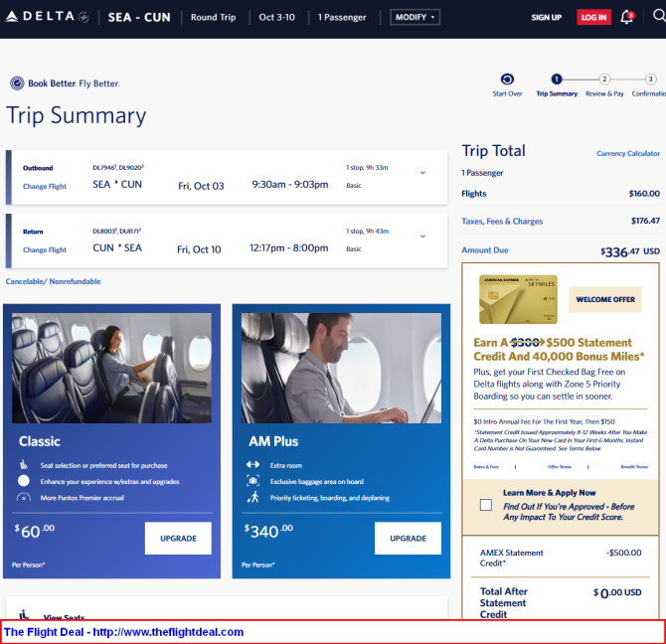Open Taxes, Fees & Charges link
The width and height of the screenshot is (666, 644).
tap(502, 222)
